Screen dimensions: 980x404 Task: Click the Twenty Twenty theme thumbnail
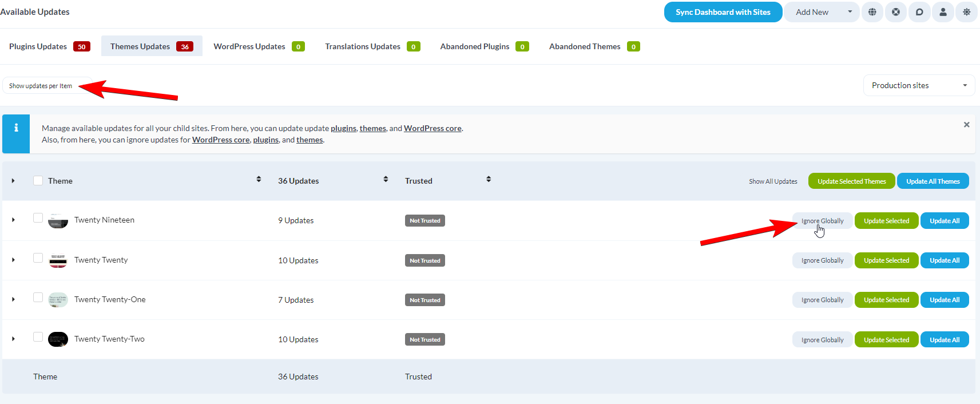[58, 260]
